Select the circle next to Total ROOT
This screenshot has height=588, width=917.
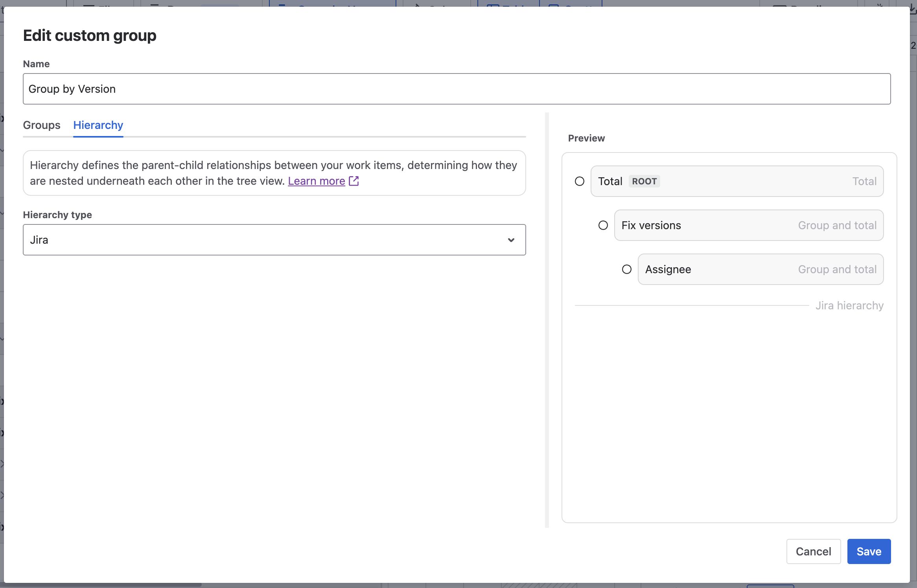pyautogui.click(x=579, y=181)
